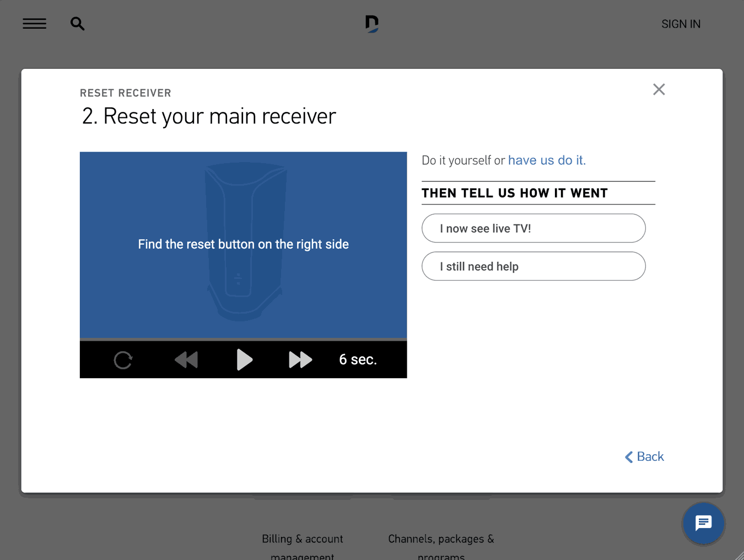Go Back to the previous step
The height and width of the screenshot is (560, 744).
point(650,456)
